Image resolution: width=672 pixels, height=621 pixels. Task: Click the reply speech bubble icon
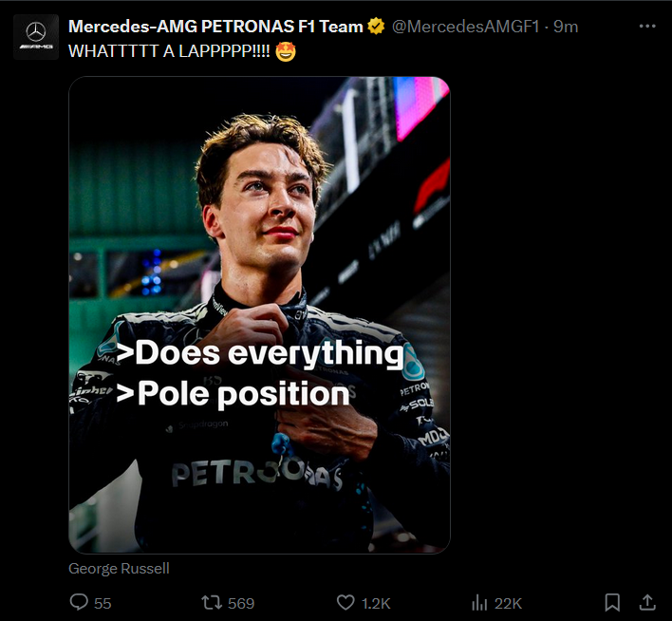(79, 602)
